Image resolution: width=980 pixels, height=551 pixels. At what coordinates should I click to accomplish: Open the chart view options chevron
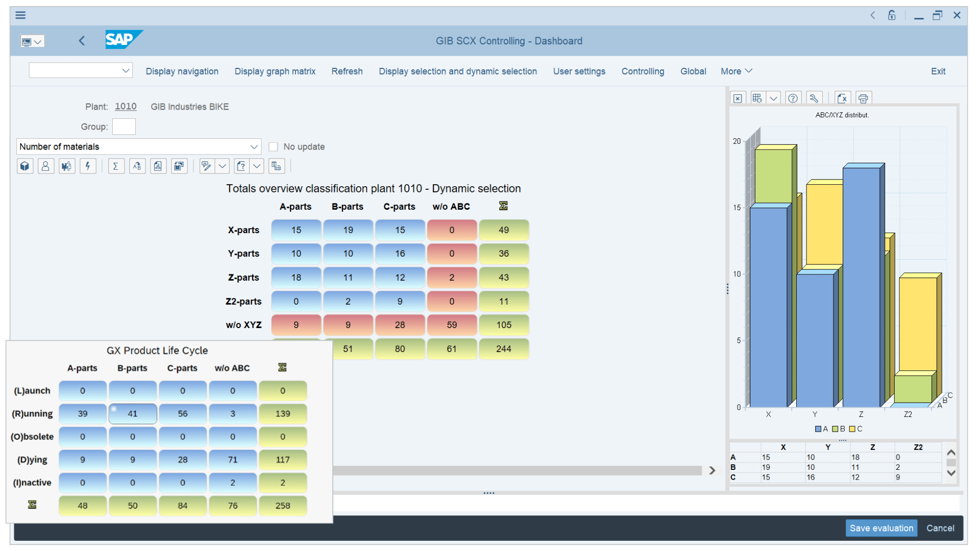[x=773, y=98]
